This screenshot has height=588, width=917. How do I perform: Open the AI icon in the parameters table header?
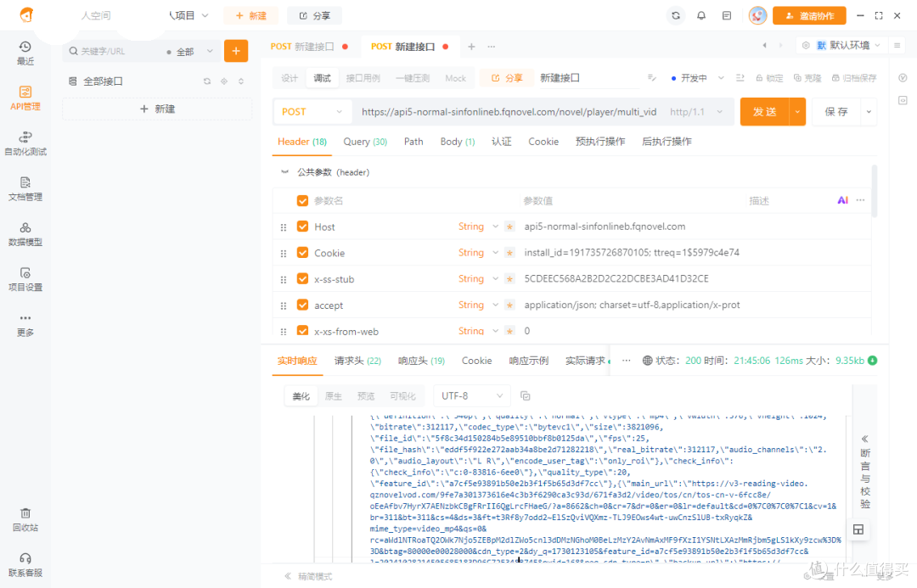[x=841, y=200]
